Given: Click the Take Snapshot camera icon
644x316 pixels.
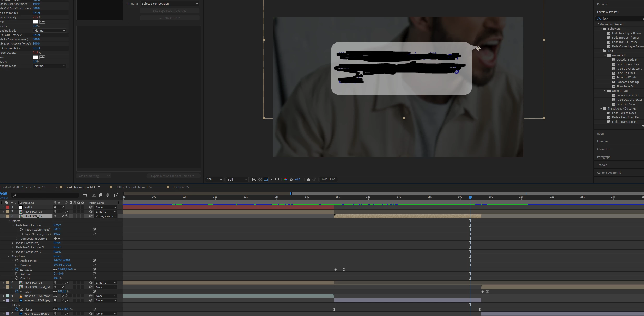Looking at the screenshot, I should [x=308, y=179].
